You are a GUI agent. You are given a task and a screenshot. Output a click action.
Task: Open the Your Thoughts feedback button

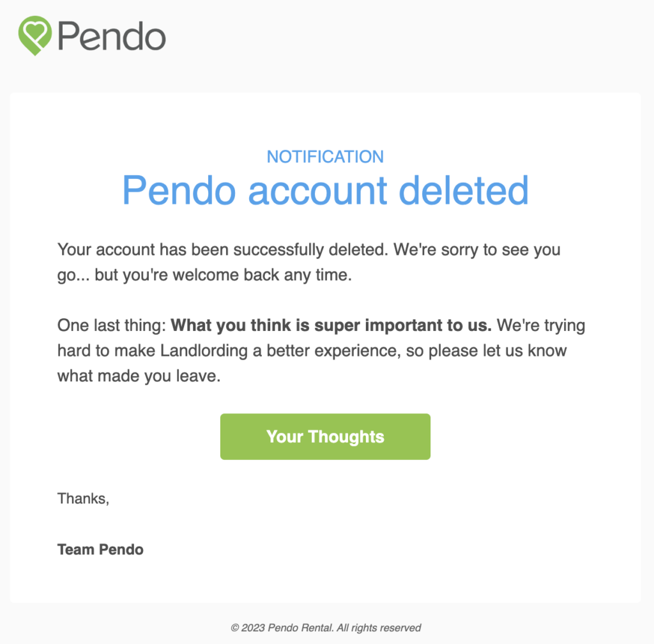325,437
